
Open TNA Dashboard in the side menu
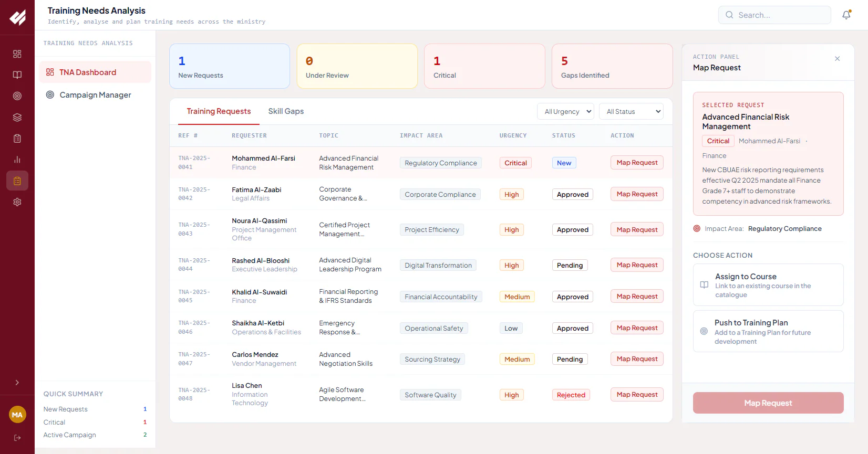(x=95, y=72)
